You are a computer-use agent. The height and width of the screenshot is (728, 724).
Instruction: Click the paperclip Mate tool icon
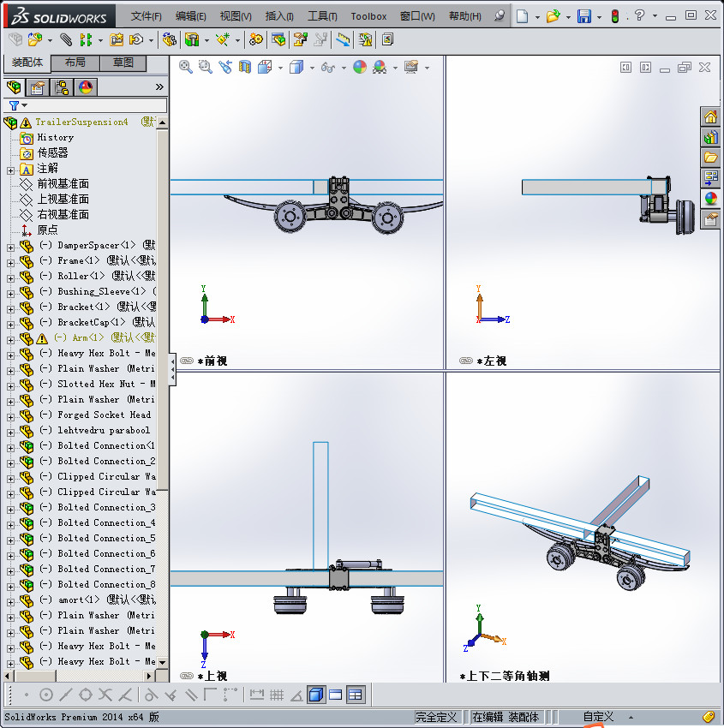[67, 40]
